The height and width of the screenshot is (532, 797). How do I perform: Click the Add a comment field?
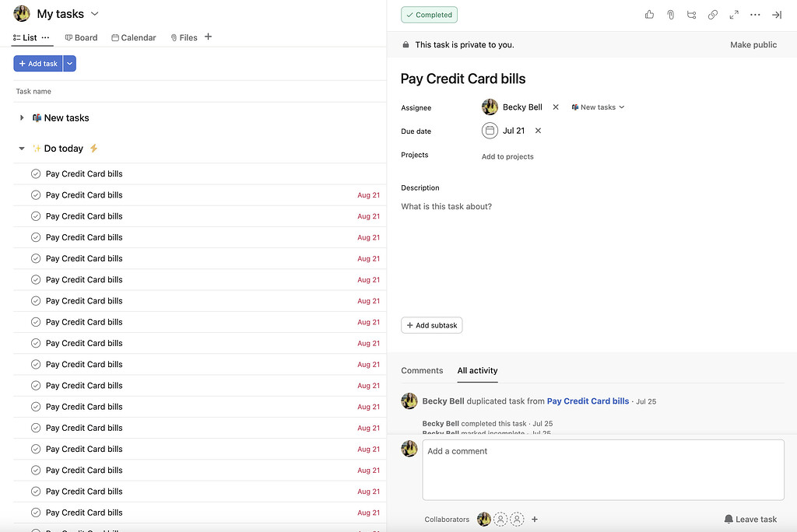pyautogui.click(x=603, y=470)
